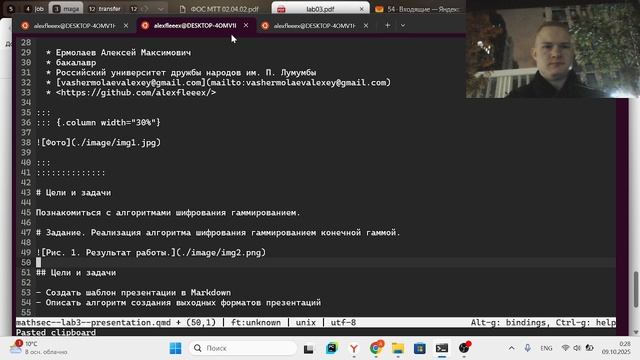Click the battery icon in the system tray
This screenshot has width=640, height=360.
coord(589,348)
